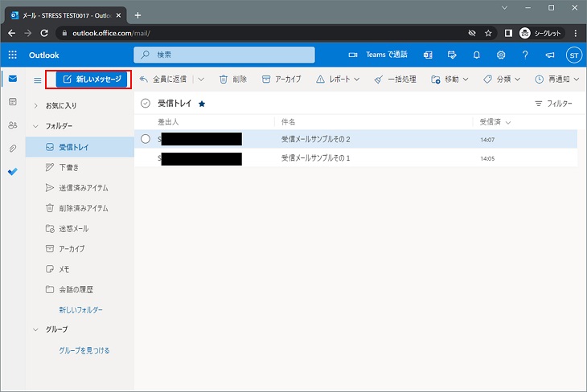Open To Do checkmark module
The image size is (587, 392).
point(13,172)
